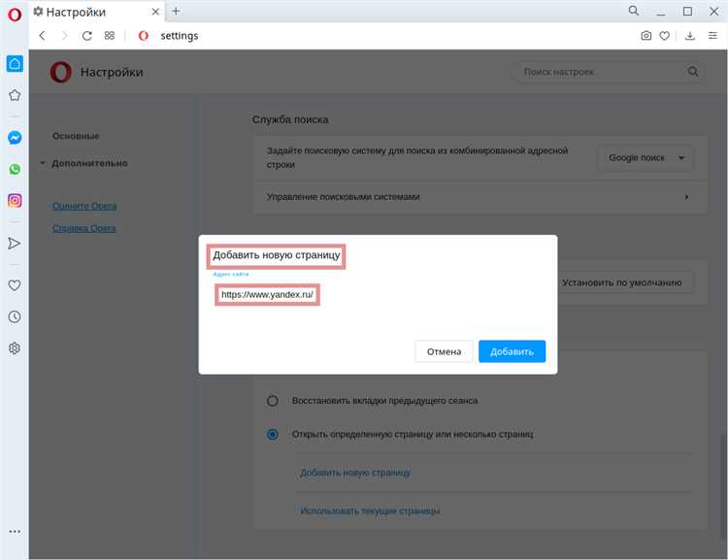Open sidebar settings gear icon
Image resolution: width=728 pixels, height=560 pixels.
pyautogui.click(x=15, y=348)
